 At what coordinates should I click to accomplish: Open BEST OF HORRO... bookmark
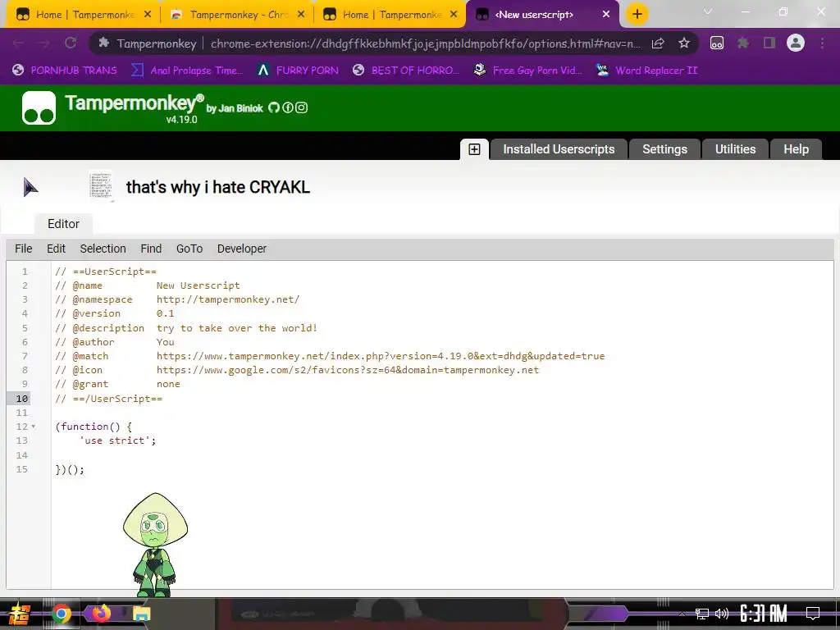(x=406, y=71)
